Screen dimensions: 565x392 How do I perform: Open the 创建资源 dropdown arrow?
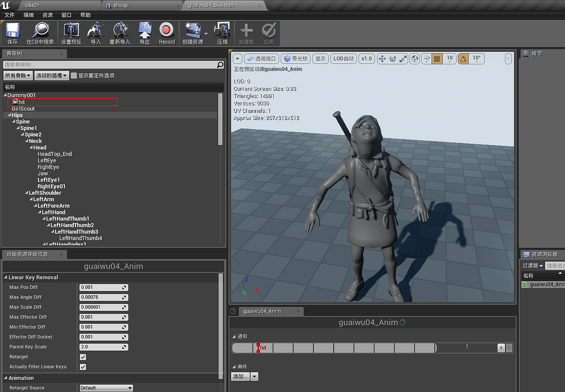point(206,34)
